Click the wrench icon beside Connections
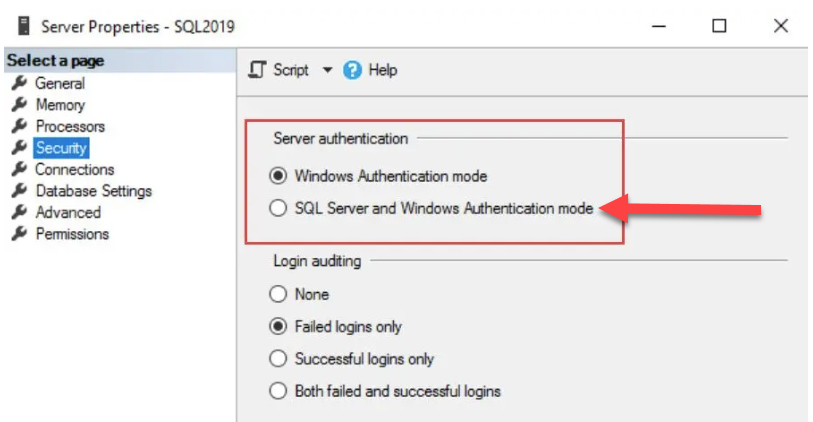Viewport: 813px width, 422px height. click(x=19, y=170)
